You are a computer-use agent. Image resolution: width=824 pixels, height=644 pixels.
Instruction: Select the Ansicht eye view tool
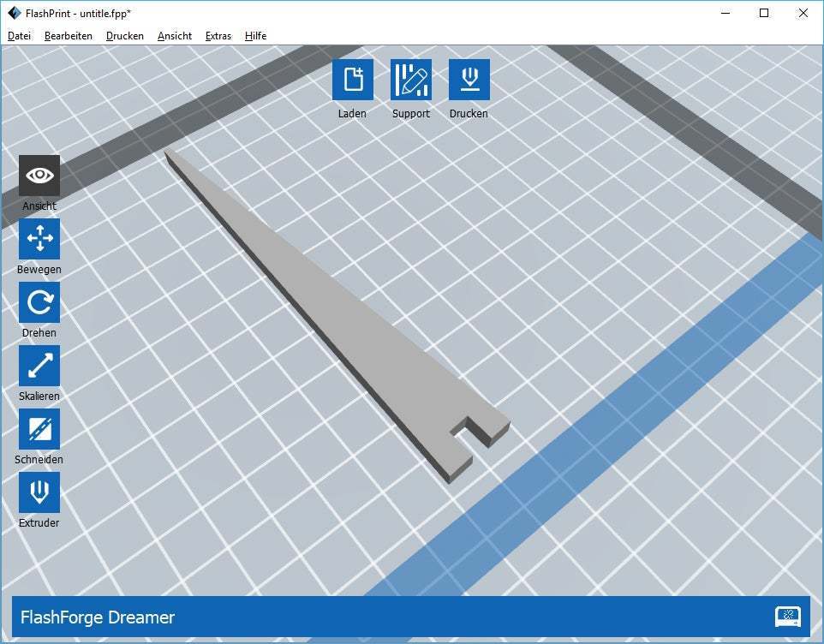[39, 176]
